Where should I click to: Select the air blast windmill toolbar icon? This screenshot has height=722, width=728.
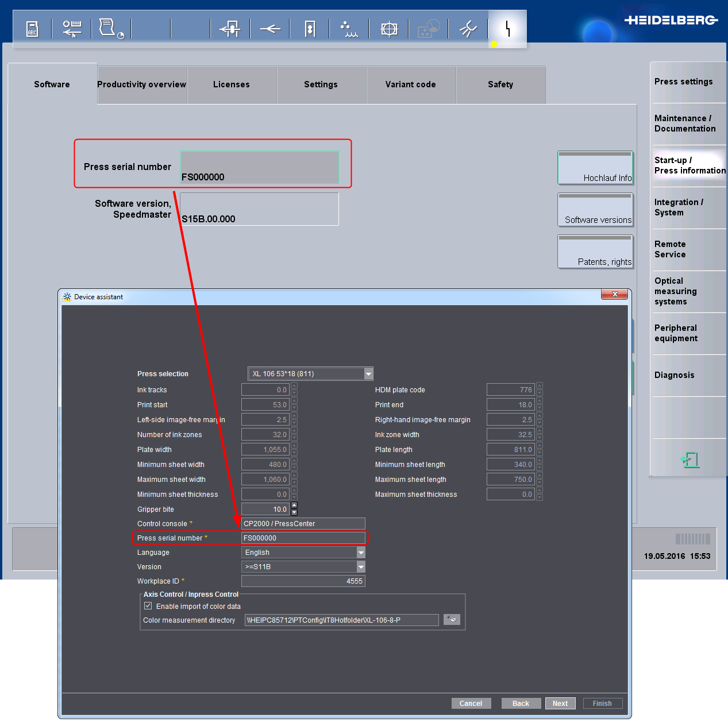(x=468, y=29)
